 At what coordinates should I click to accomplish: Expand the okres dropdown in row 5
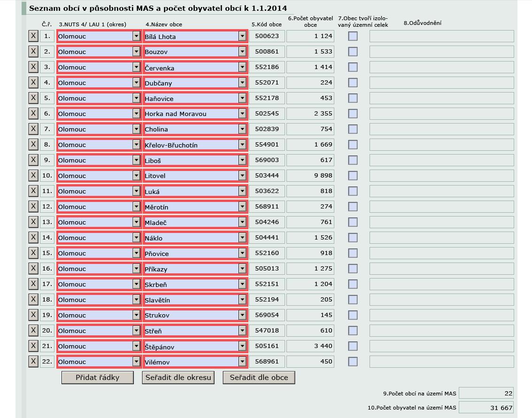136,98
